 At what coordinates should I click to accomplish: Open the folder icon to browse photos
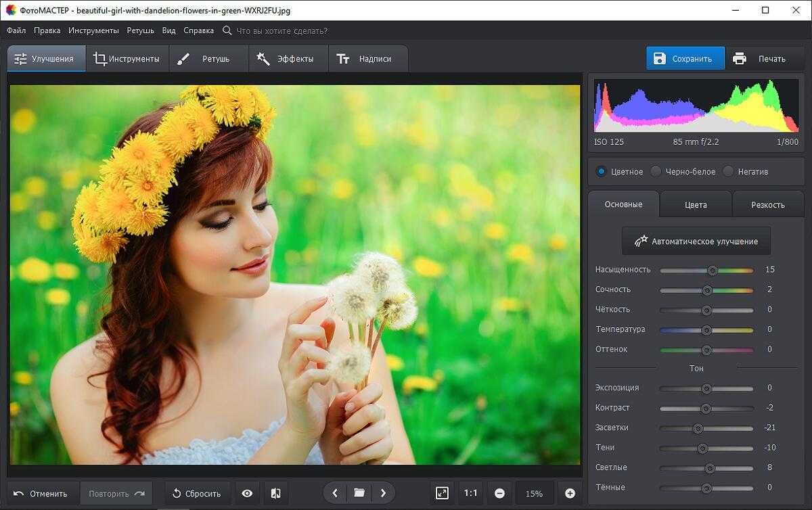pyautogui.click(x=360, y=493)
